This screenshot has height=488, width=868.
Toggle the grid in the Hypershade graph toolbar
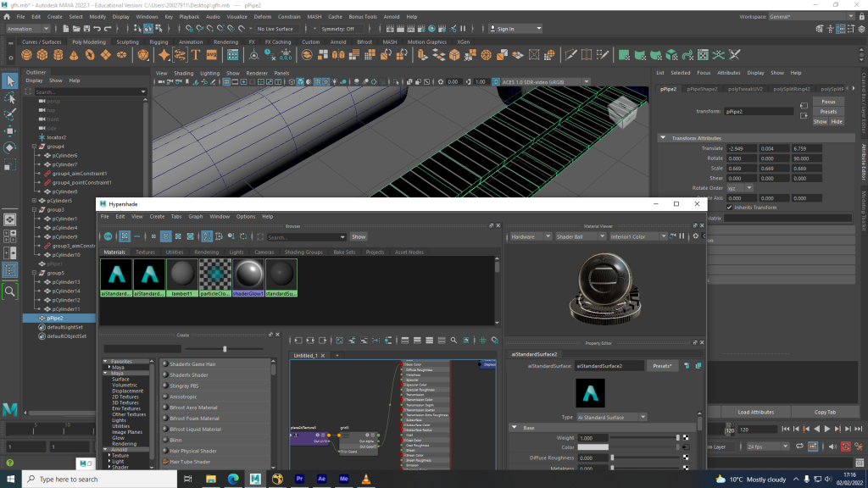(482, 341)
